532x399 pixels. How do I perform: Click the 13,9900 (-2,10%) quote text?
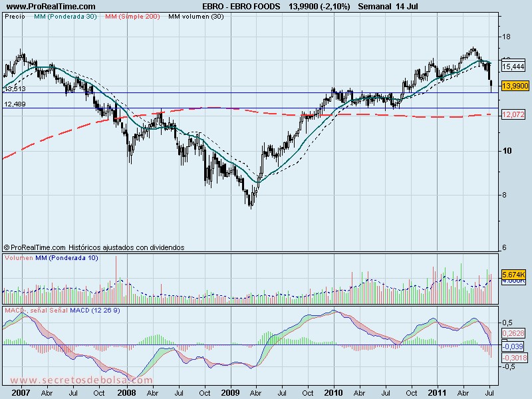click(319, 7)
